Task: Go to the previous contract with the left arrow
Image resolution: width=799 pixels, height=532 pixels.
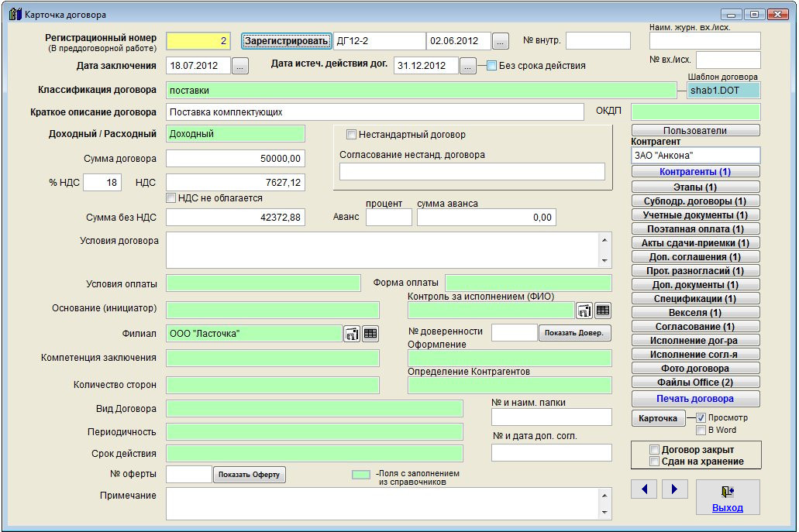Action: pyautogui.click(x=645, y=489)
